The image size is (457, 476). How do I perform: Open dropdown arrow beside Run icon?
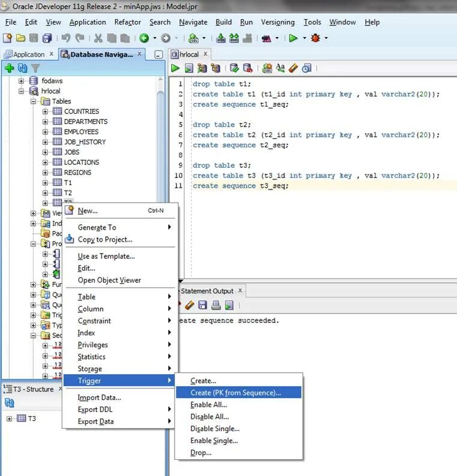(x=304, y=38)
